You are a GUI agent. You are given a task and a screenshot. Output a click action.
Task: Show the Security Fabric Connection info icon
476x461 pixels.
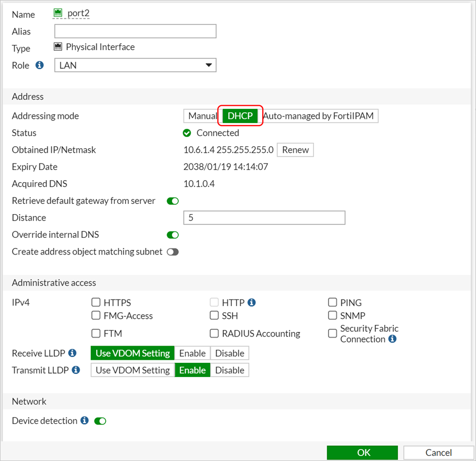pyautogui.click(x=392, y=339)
